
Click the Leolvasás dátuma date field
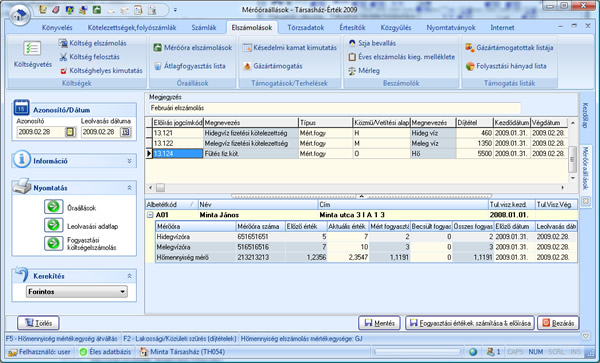101,132
